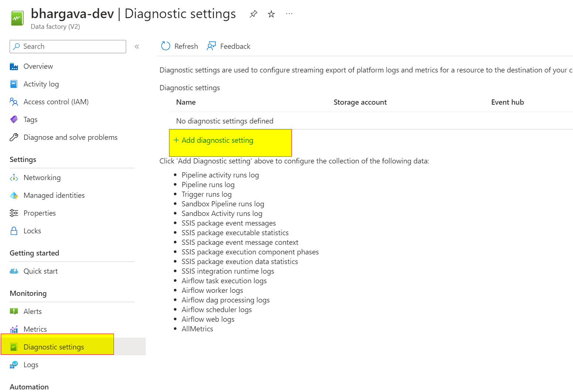This screenshot has width=573, height=392.
Task: Mark page as favorite with star icon
Action: tap(271, 14)
